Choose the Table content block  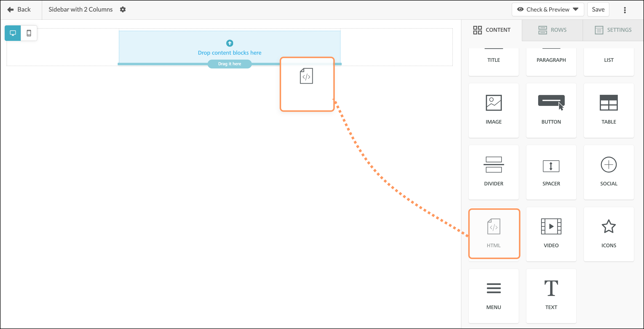click(609, 110)
